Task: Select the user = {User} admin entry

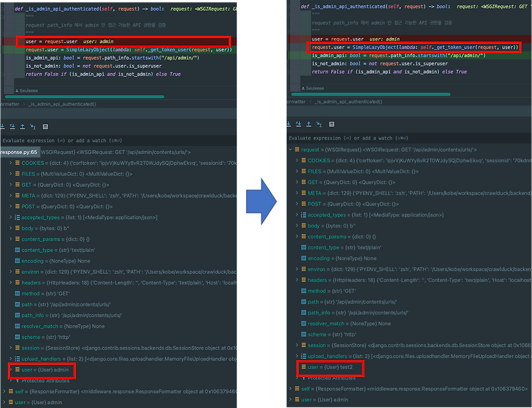Action: tap(41, 370)
